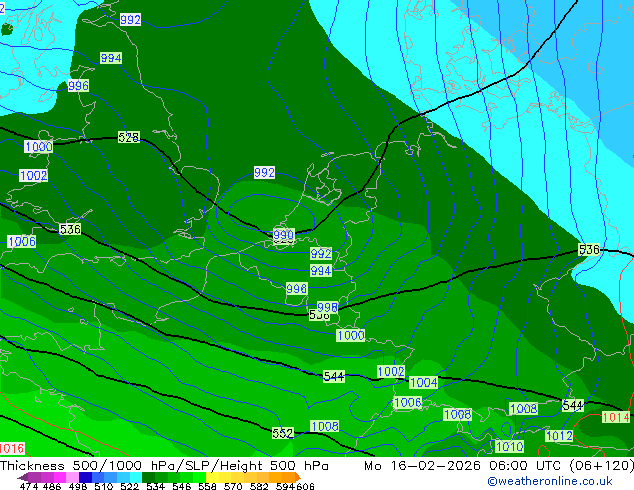The width and height of the screenshot is (634, 490).
Task: Click the 544 contour label in the map centre
Action: (x=334, y=377)
